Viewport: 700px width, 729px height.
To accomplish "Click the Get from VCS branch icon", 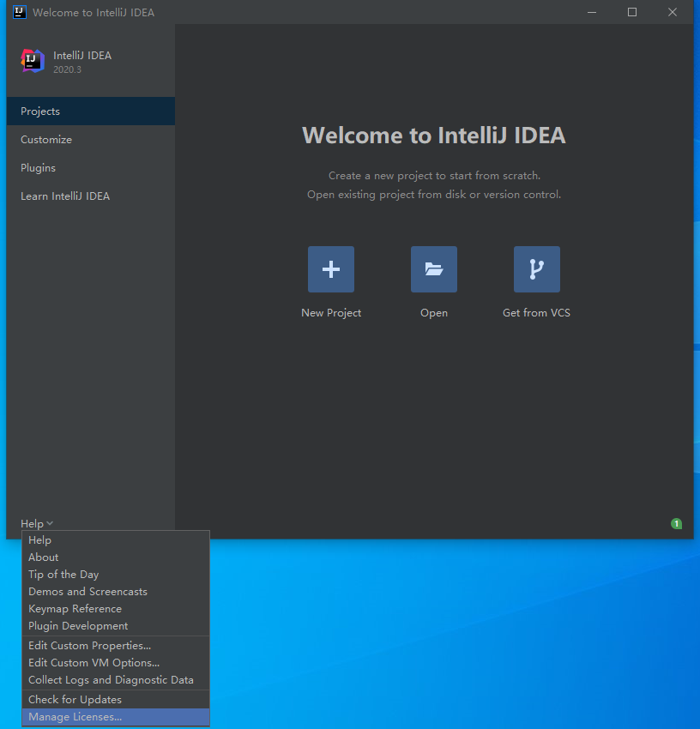I will (536, 269).
